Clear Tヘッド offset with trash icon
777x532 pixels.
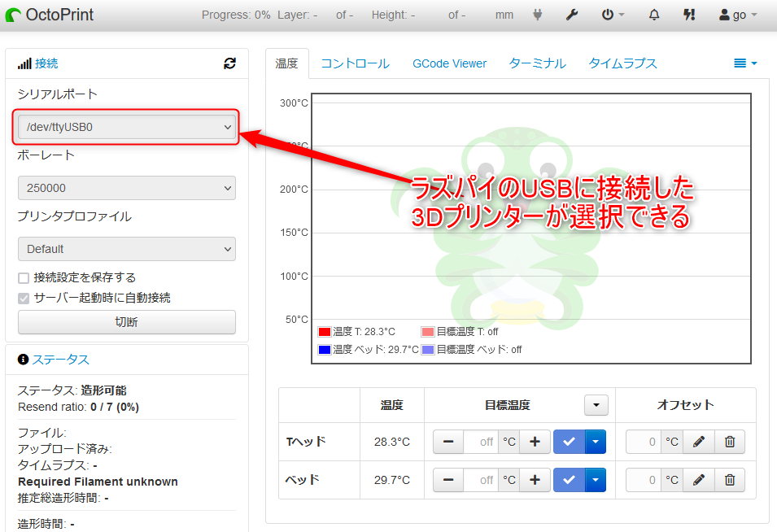point(730,442)
